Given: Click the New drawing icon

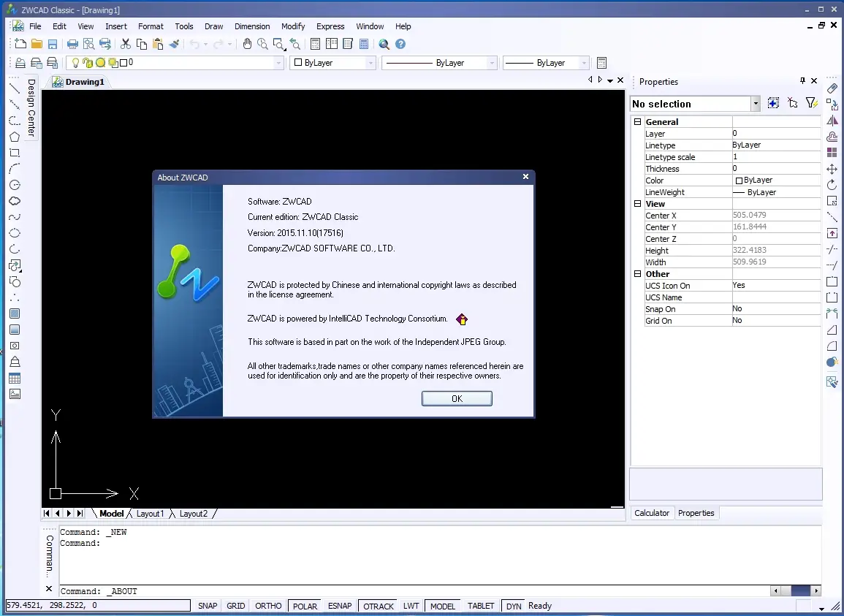Looking at the screenshot, I should (x=20, y=44).
